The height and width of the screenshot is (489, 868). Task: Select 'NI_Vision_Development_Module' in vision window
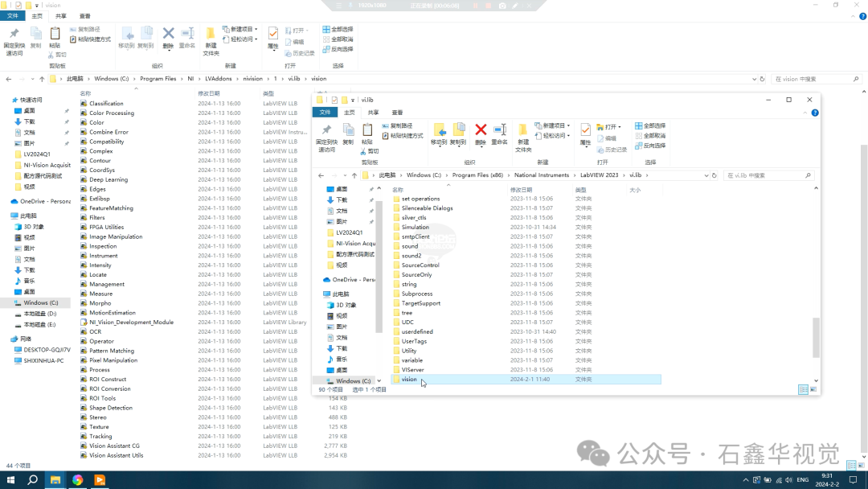point(131,323)
